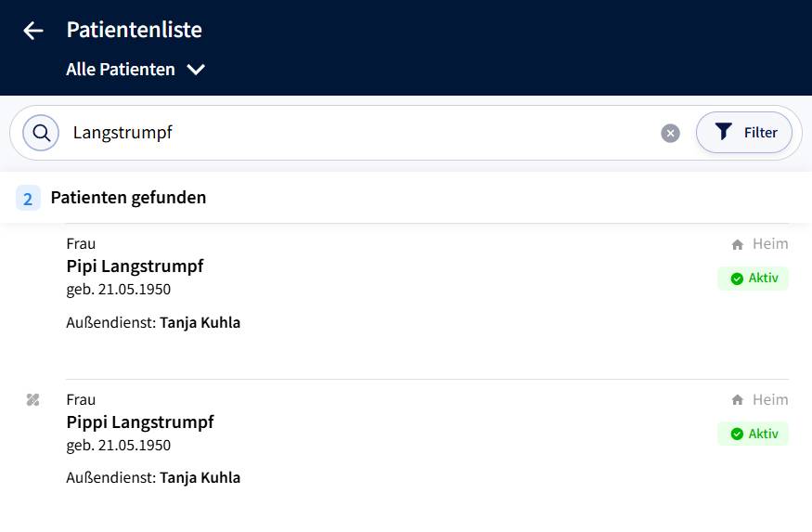Click the Heim house icon for Pipi
This screenshot has width=812, height=532.
(738, 244)
